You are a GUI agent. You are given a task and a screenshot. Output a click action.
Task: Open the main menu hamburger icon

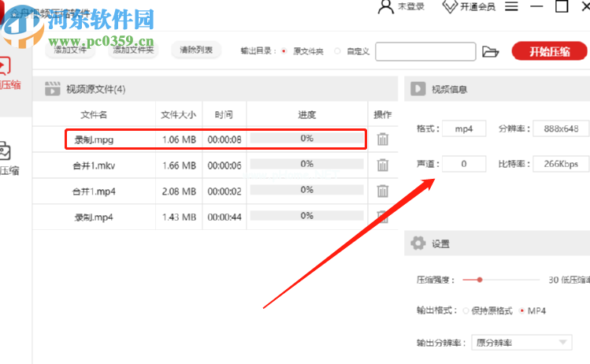pyautogui.click(x=511, y=6)
